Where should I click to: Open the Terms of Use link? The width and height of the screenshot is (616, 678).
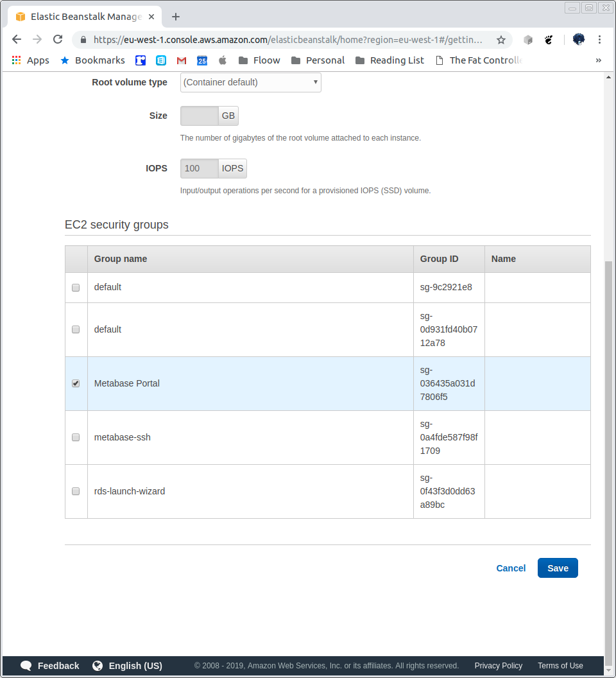(560, 665)
